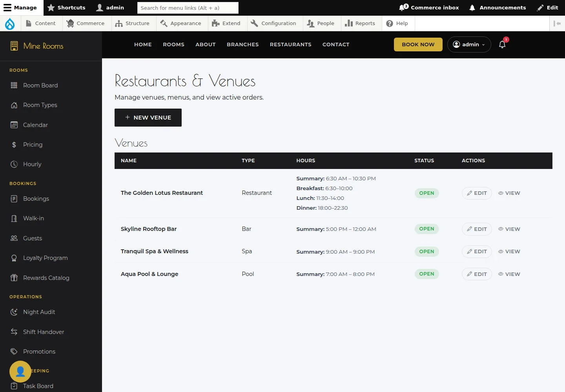The height and width of the screenshot is (392, 565).
Task: Click the NEW VENUE button
Action: (x=148, y=118)
